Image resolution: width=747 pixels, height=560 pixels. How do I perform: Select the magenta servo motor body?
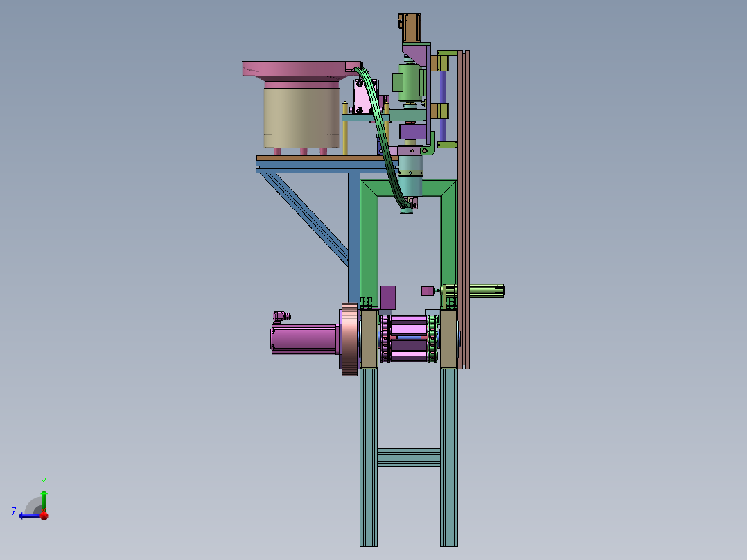coord(305,340)
